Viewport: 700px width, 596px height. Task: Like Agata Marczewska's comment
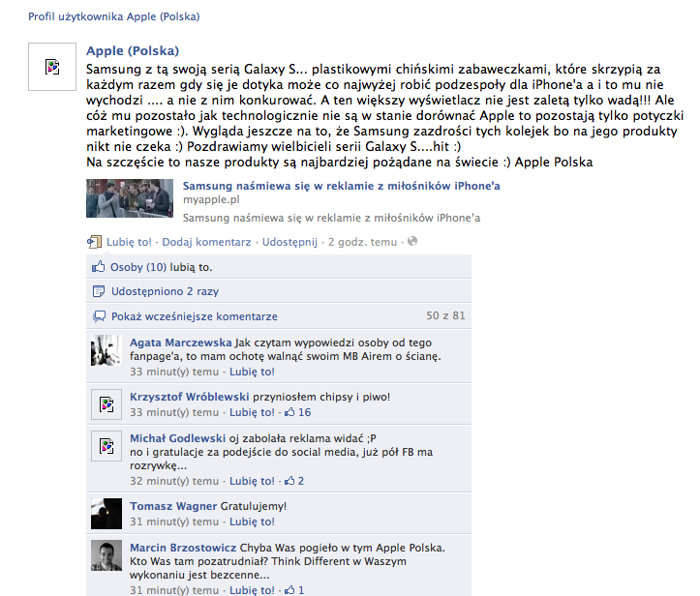(x=253, y=372)
